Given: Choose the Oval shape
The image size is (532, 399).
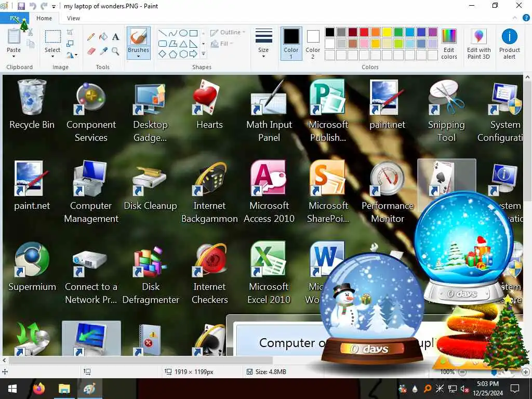Looking at the screenshot, I should point(183,33).
